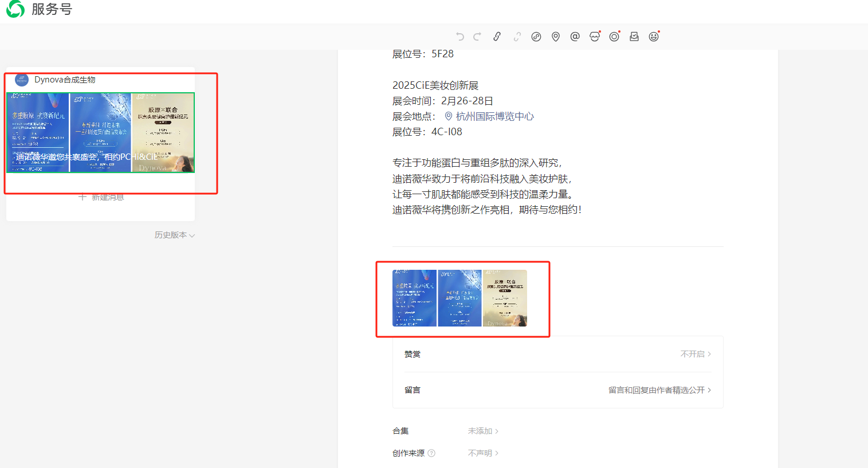
Task: Click the greyed-out unlink icon
Action: coord(517,37)
